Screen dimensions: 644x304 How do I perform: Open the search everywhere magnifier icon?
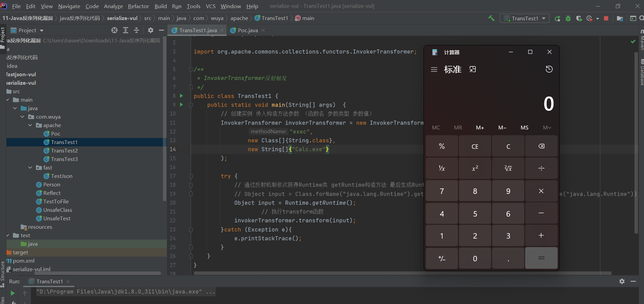point(641,18)
